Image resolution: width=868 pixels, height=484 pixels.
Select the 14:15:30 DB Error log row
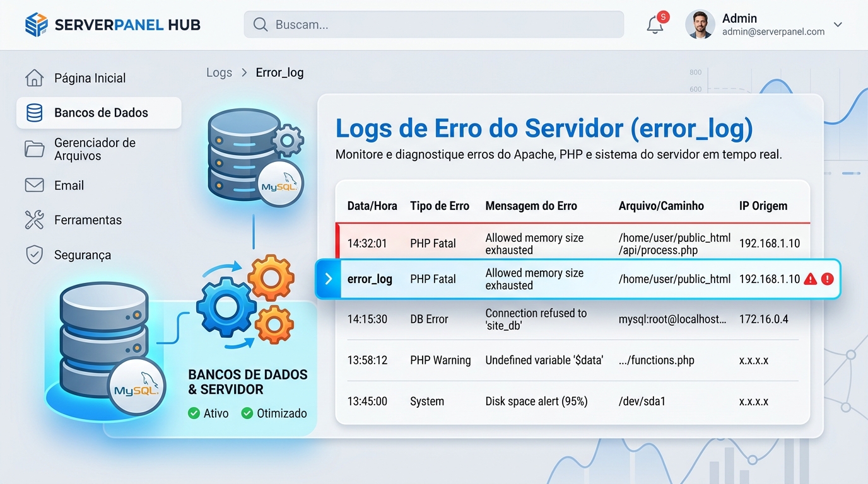[573, 319]
